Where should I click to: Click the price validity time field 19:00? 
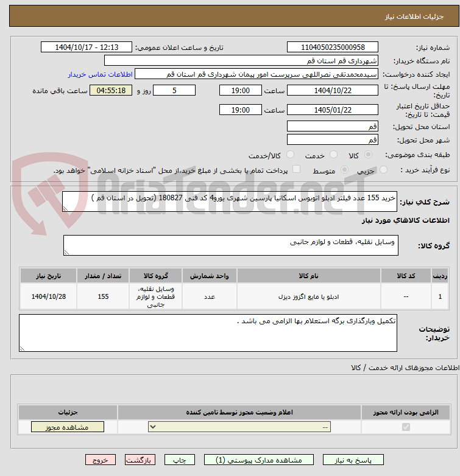pos(240,110)
